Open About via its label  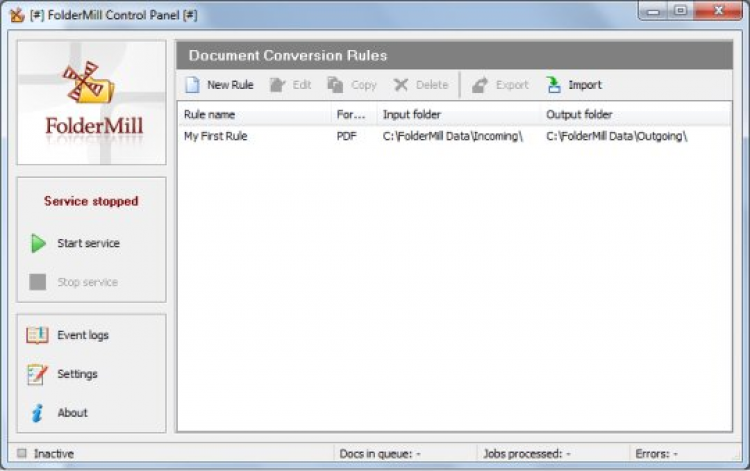[72, 413]
